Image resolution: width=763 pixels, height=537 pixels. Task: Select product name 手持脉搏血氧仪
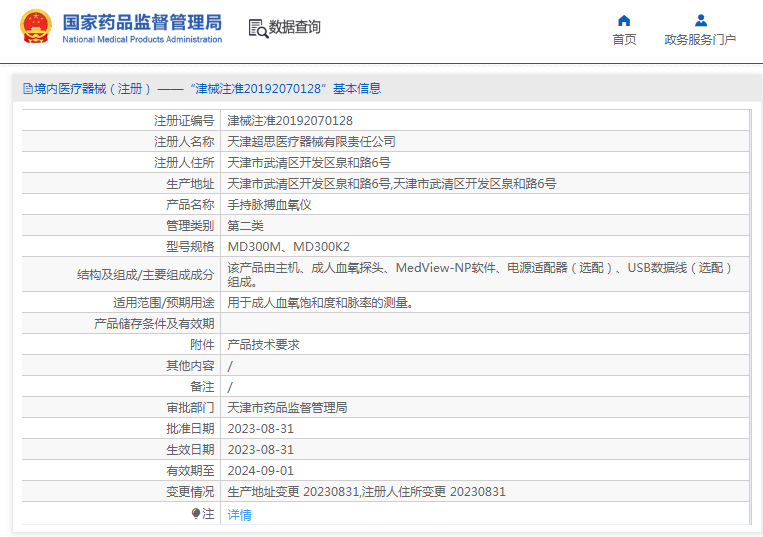coord(270,205)
